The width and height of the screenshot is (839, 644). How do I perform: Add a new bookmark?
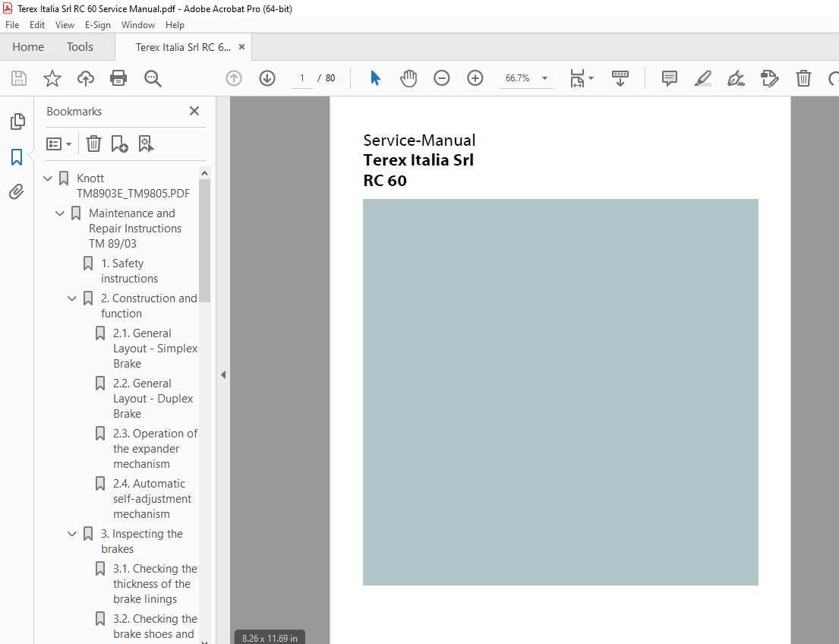[x=118, y=144]
